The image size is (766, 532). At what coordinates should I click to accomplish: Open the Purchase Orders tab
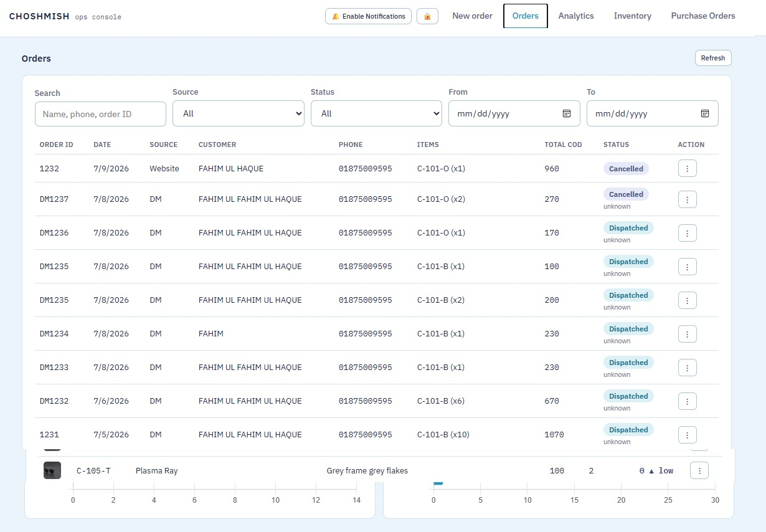703,16
